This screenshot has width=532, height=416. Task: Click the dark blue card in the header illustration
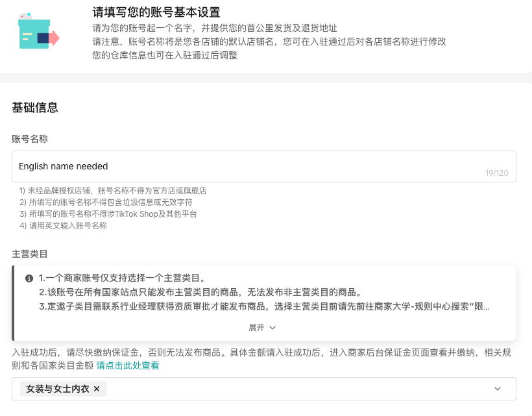click(43, 37)
